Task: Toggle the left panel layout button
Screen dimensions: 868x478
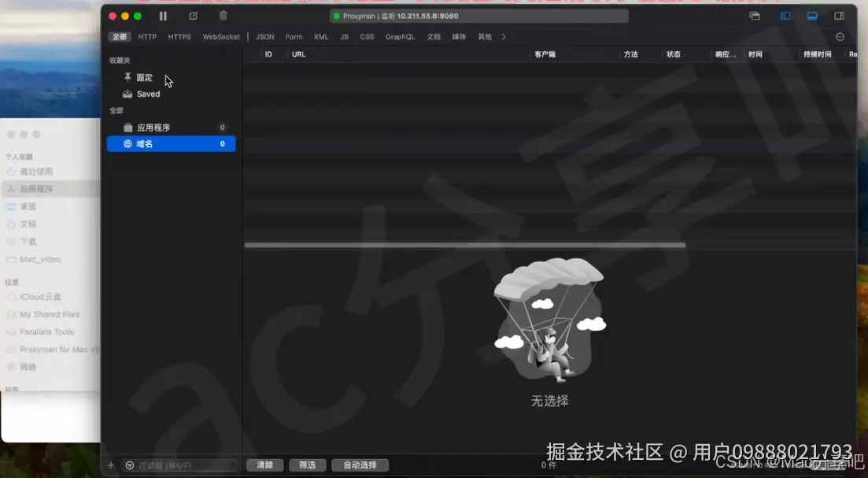Action: click(x=785, y=15)
